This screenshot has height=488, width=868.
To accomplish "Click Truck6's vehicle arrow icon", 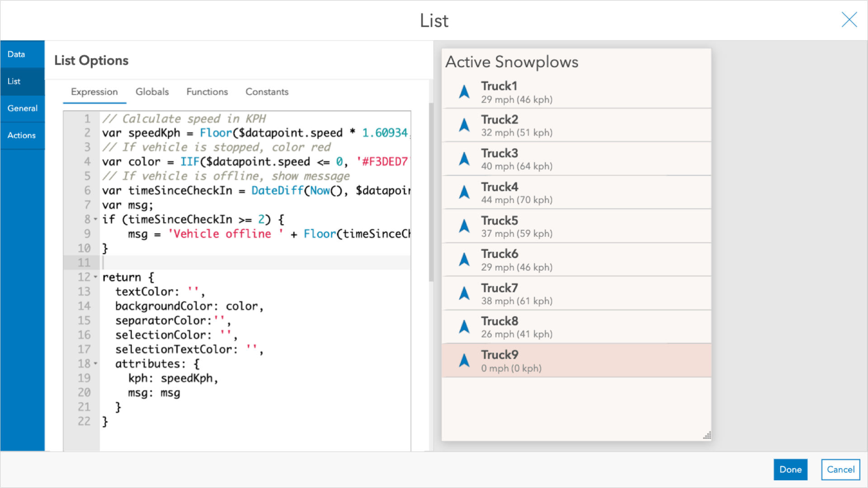I will point(464,259).
